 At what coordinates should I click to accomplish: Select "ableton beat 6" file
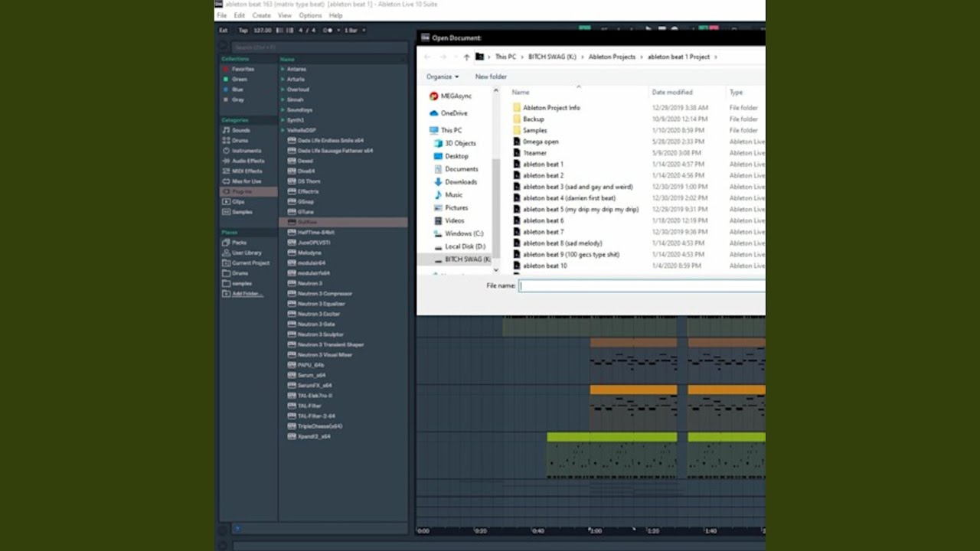click(x=543, y=220)
